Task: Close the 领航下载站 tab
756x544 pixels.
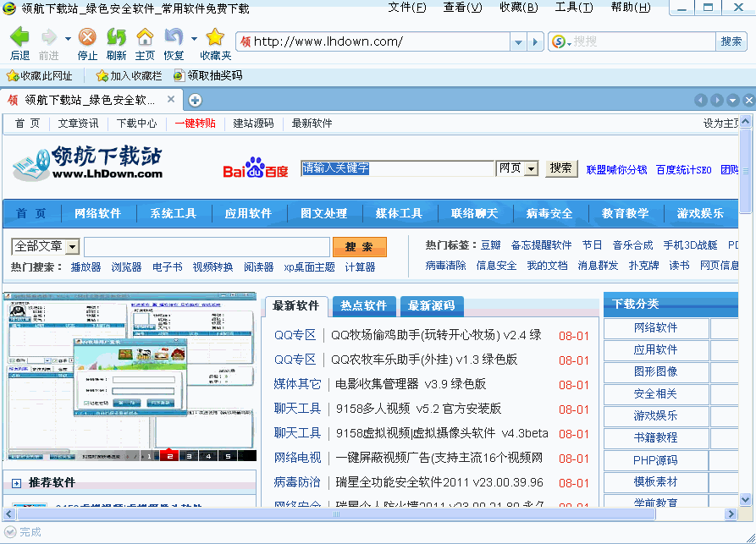Action: (171, 99)
